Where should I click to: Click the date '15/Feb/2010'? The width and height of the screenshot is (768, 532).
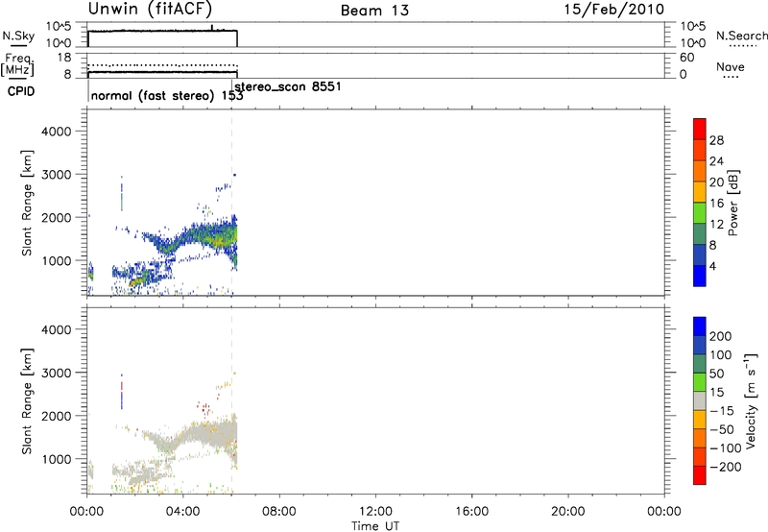(614, 10)
